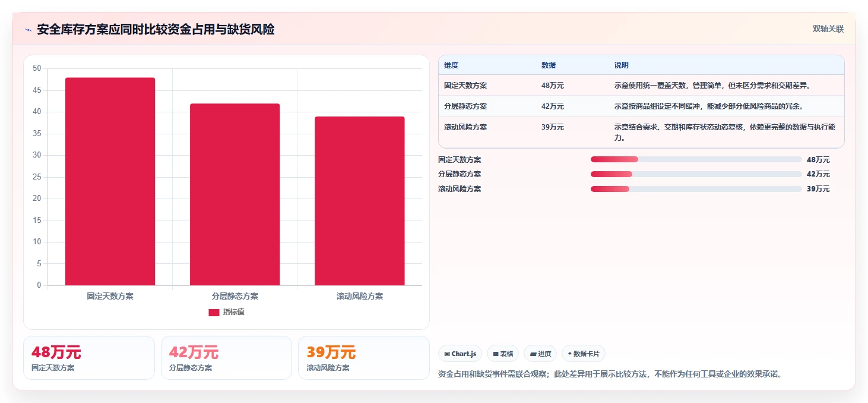Click the 固定天数方案 x-axis label
Viewport: 868px width, 403px height.
pyautogui.click(x=110, y=296)
